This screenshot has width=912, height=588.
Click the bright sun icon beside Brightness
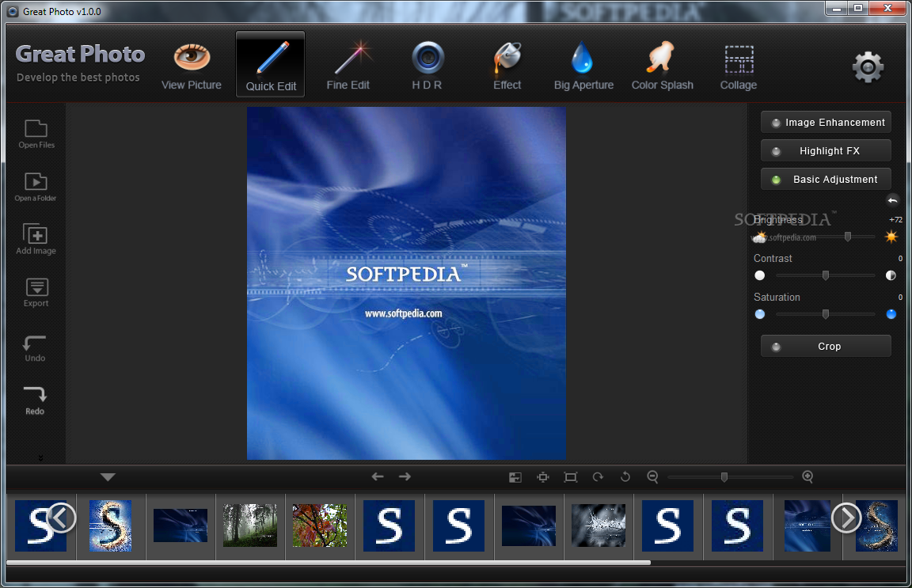[891, 237]
